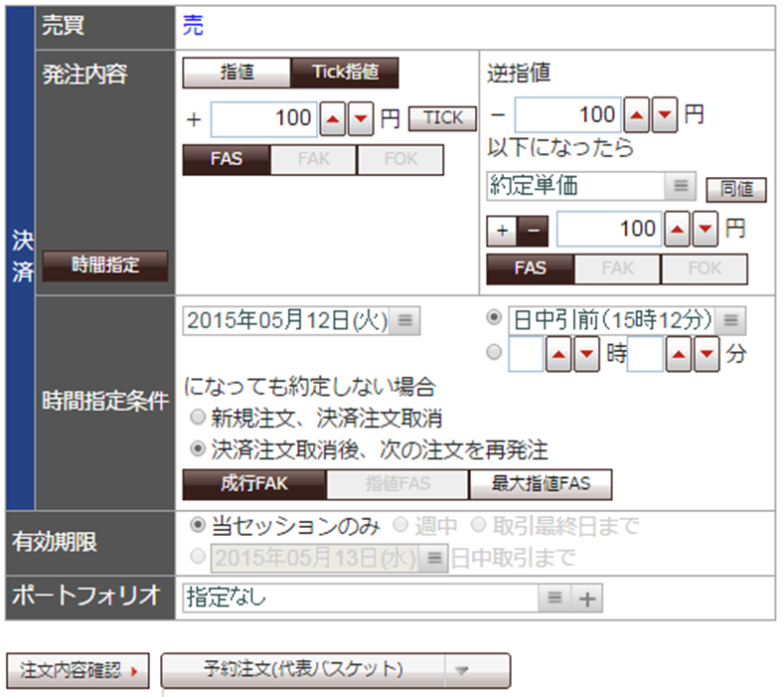Screen dimensions: 784x697
Task: Switch to the 指値 order tab
Action: coord(237,73)
